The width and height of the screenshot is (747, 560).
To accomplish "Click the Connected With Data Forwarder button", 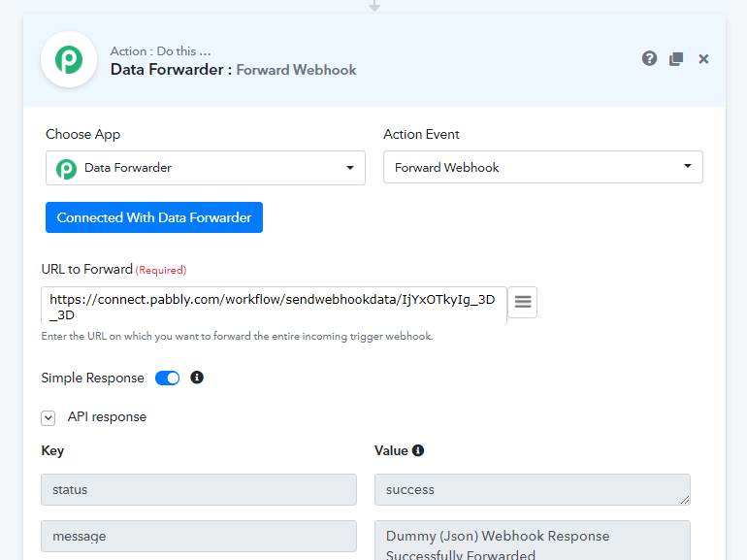I will (154, 217).
